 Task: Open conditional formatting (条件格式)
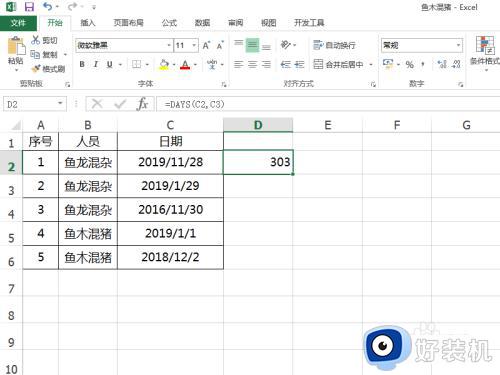(485, 53)
